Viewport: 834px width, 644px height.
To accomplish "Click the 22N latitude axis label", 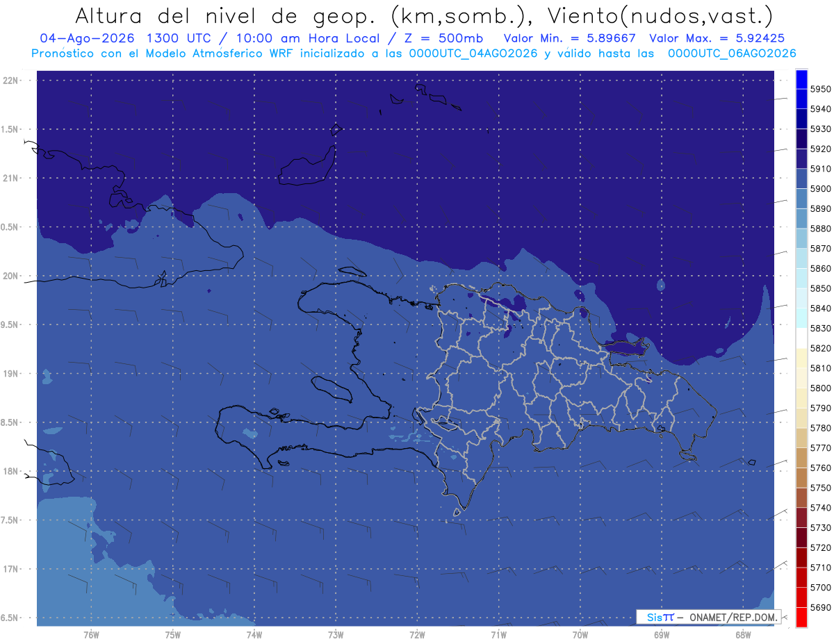I will (x=12, y=80).
